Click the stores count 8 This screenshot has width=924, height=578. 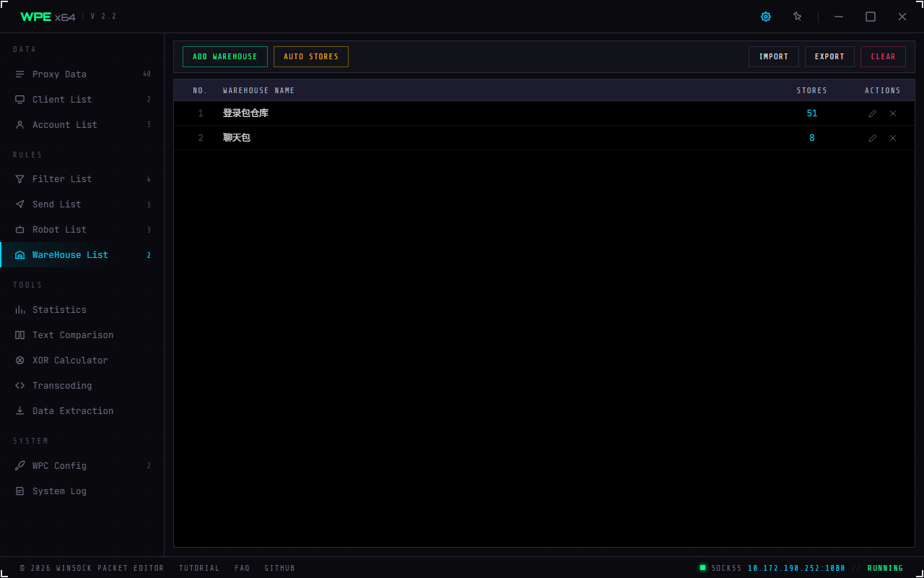pos(812,138)
